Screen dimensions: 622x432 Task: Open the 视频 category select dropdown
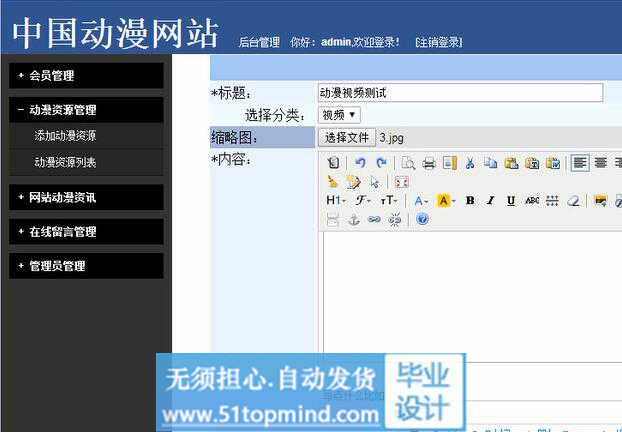339,115
